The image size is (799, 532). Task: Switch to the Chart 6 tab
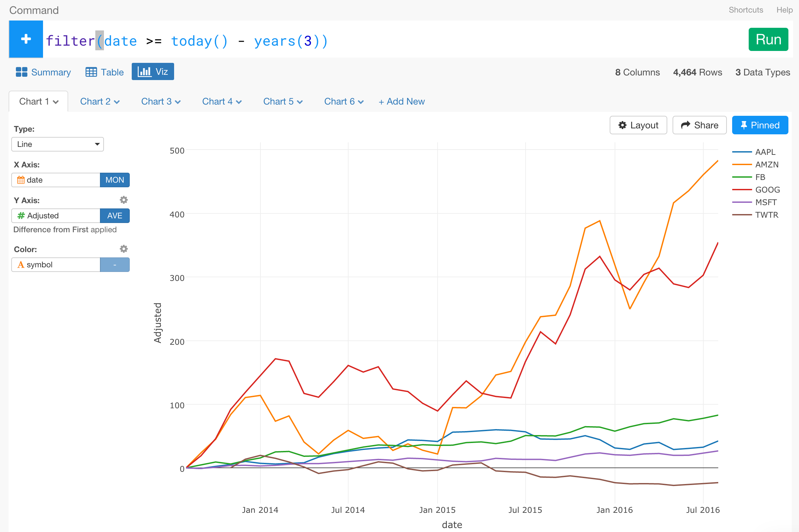(339, 102)
